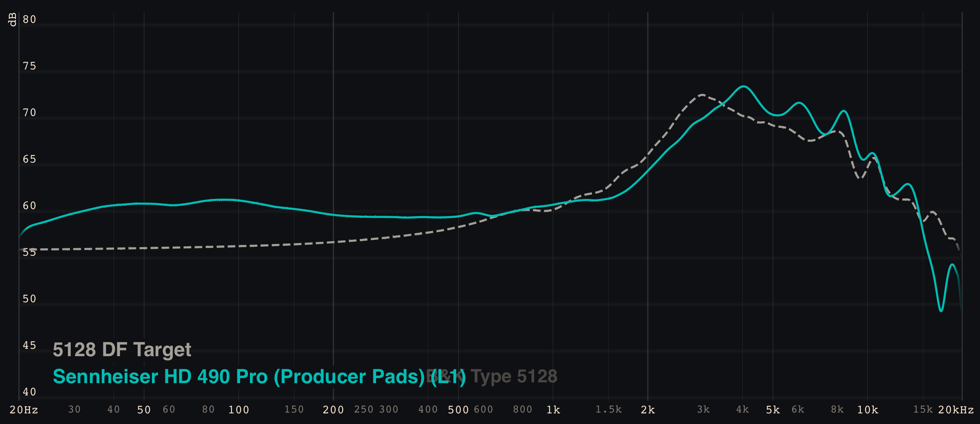Click the dB axis title
Viewport: 980px width, 424px height.
(13, 18)
